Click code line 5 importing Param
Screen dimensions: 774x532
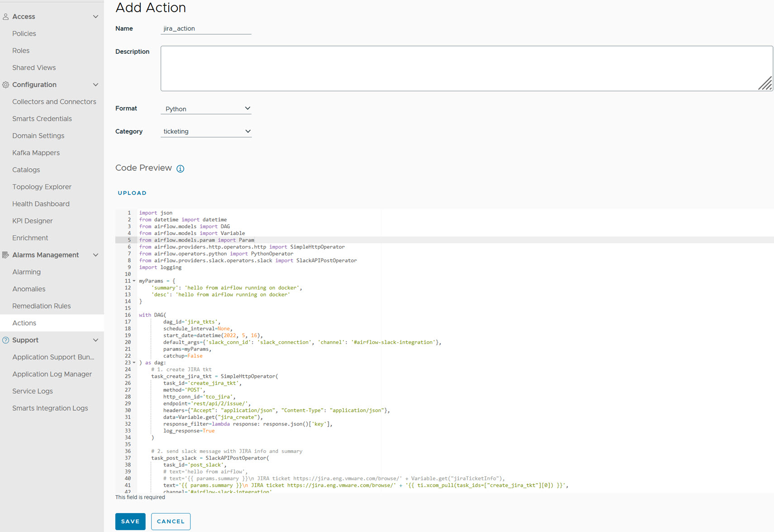click(x=196, y=240)
